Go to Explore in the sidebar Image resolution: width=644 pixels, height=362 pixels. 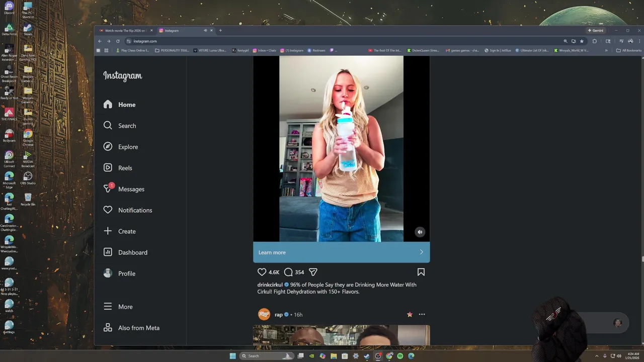(121, 147)
